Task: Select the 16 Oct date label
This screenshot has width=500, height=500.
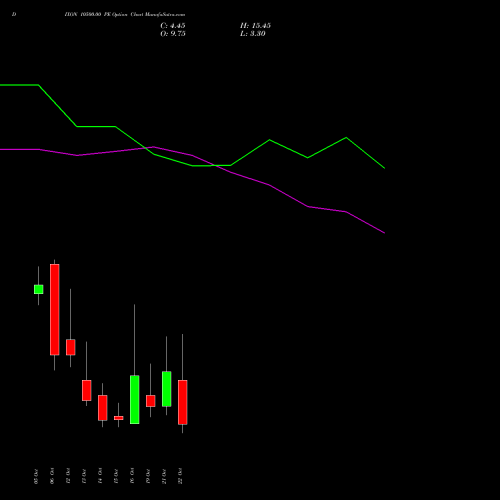Action: point(132,476)
